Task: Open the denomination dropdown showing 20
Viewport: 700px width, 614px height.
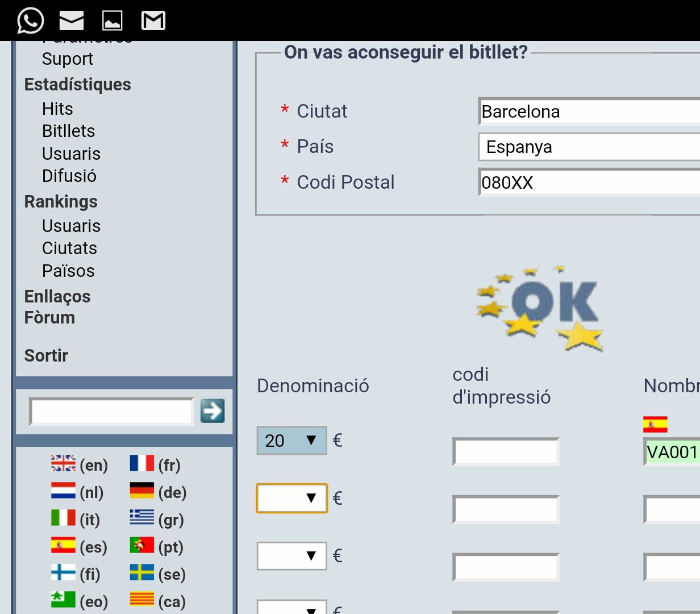Action: pyautogui.click(x=292, y=441)
